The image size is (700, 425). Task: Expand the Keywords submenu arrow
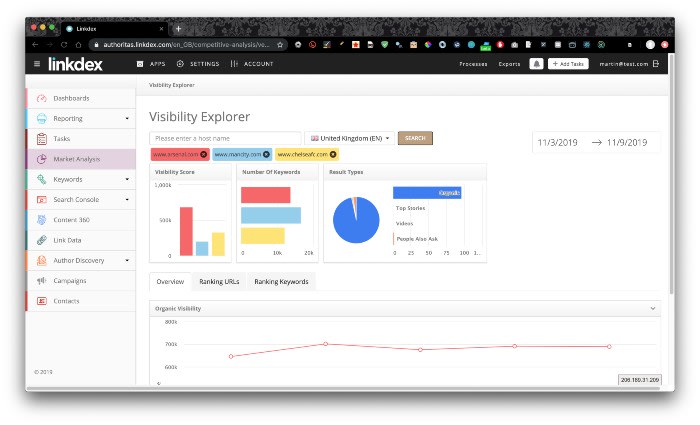127,179
